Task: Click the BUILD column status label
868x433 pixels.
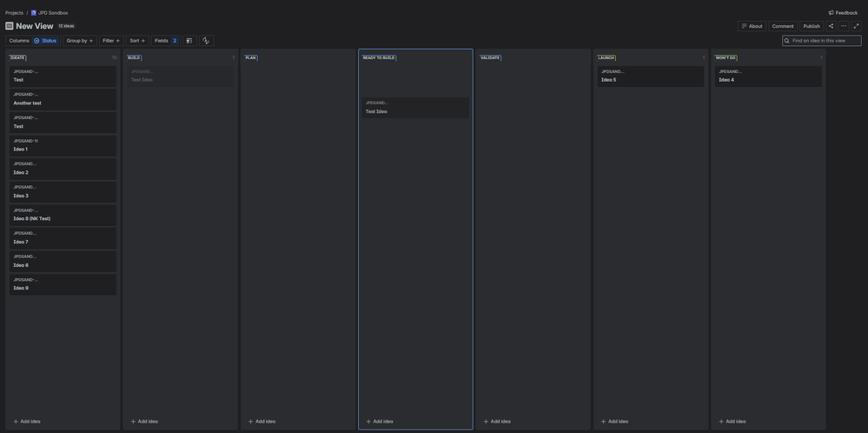Action: (x=134, y=57)
